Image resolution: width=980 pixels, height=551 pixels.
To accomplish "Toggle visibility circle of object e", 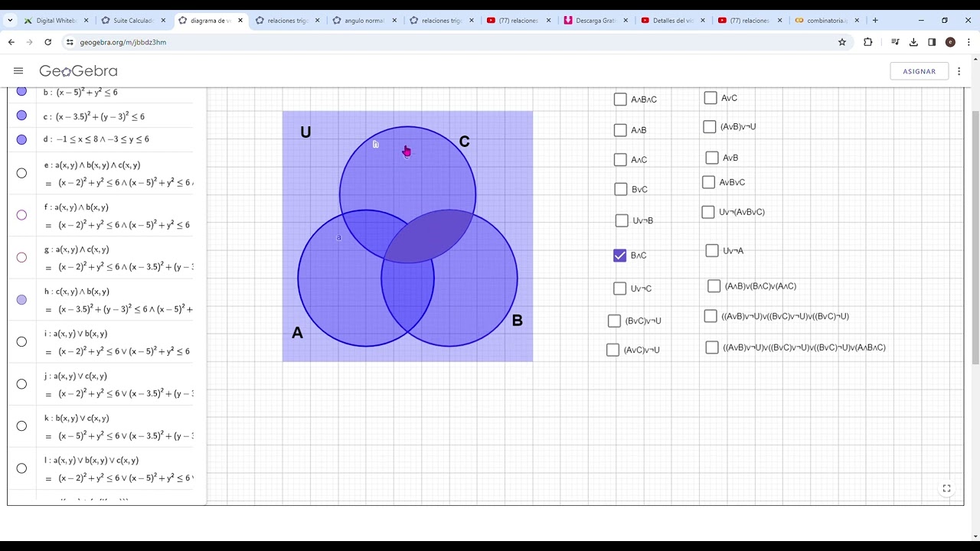I will [21, 173].
